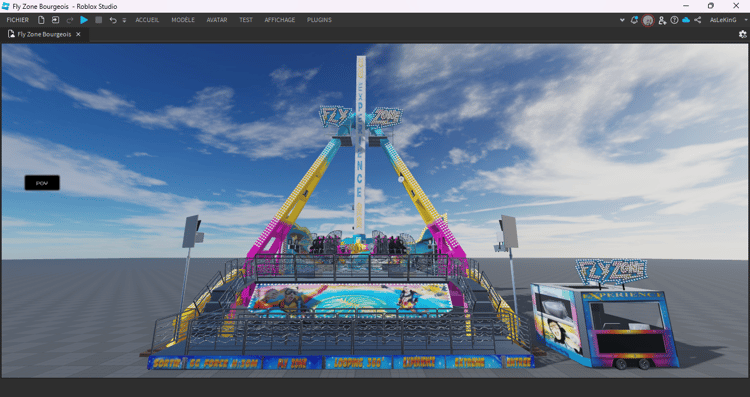Click the black POV button in viewport
Screen dimensions: 750x397
coord(42,183)
